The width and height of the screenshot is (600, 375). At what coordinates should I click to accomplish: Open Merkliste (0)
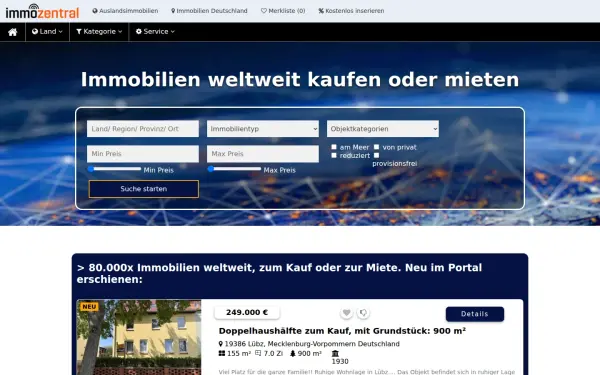283,11
